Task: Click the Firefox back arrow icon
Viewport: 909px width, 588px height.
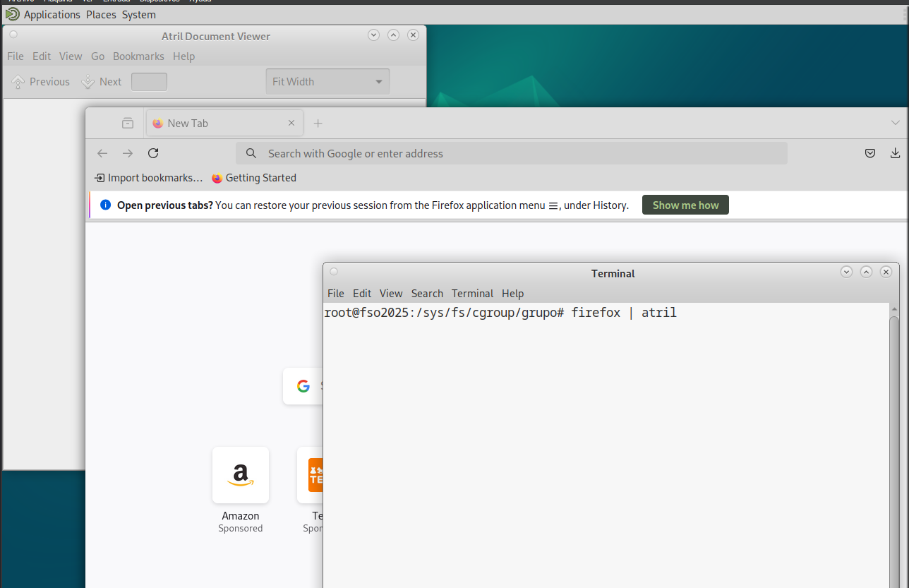Action: 102,153
